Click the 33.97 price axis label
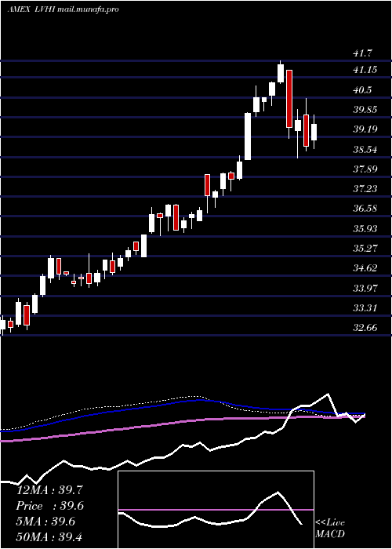The image size is (392, 549). [x=365, y=289]
